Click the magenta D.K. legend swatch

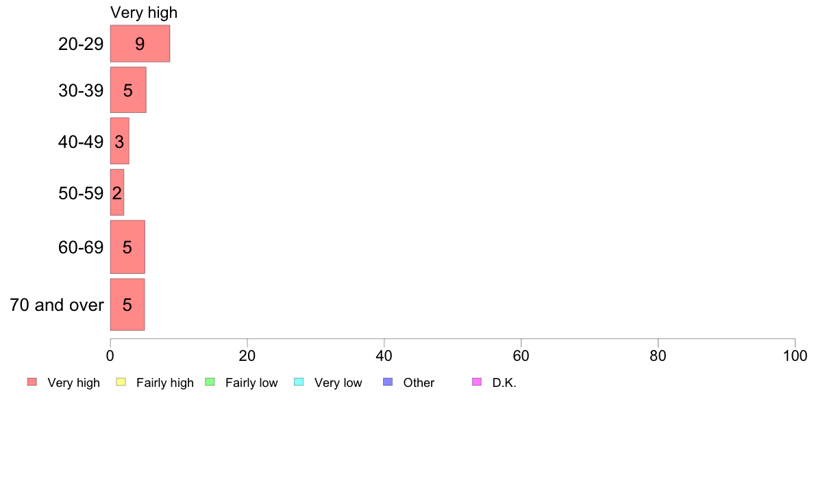coord(477,382)
